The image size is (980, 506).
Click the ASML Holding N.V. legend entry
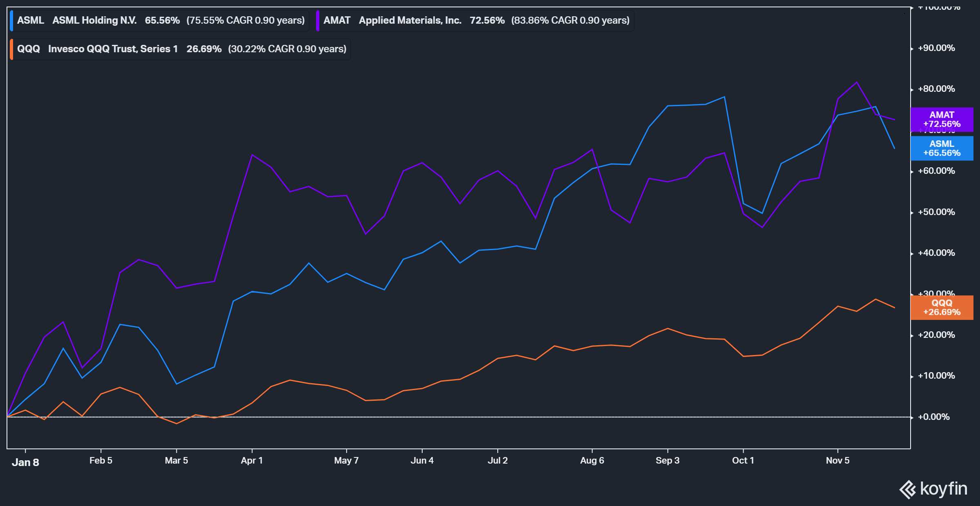point(159,20)
